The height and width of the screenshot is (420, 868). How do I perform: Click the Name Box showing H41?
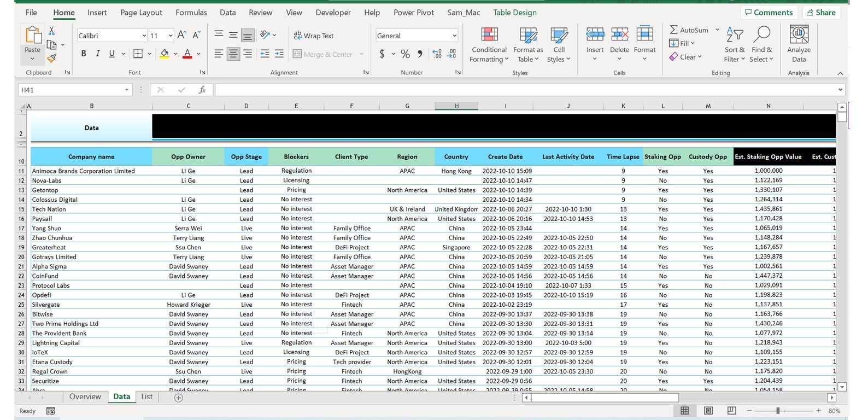click(75, 90)
